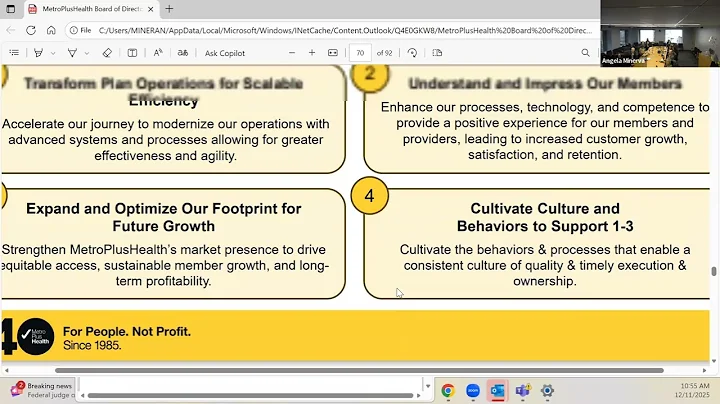
Task: Click the yellow number 4 circle
Action: (x=370, y=196)
